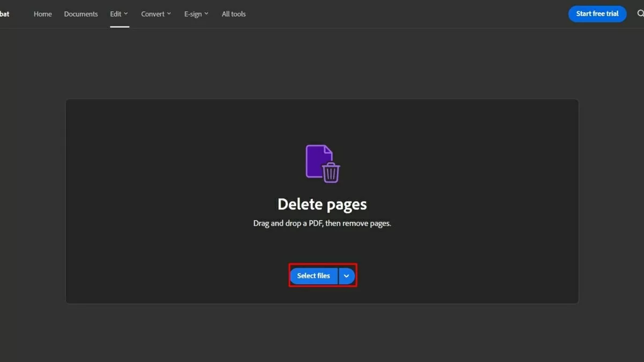Open the Edit menu

pos(116,14)
